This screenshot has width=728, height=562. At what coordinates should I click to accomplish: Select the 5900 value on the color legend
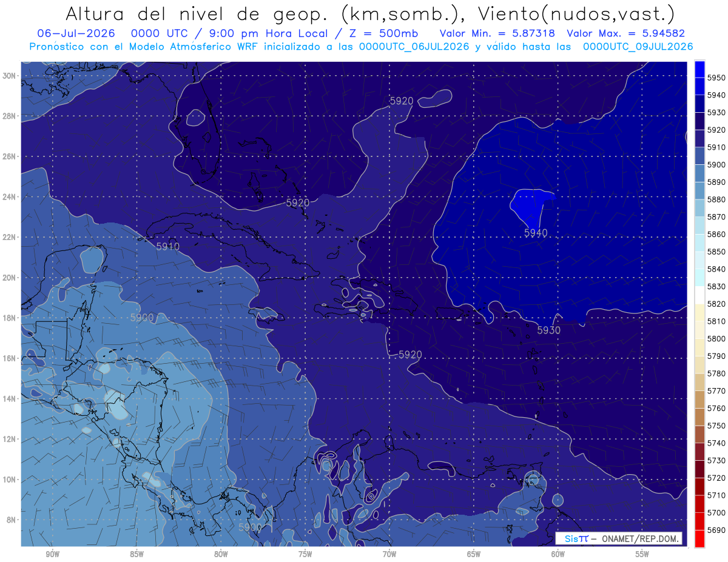click(x=716, y=165)
